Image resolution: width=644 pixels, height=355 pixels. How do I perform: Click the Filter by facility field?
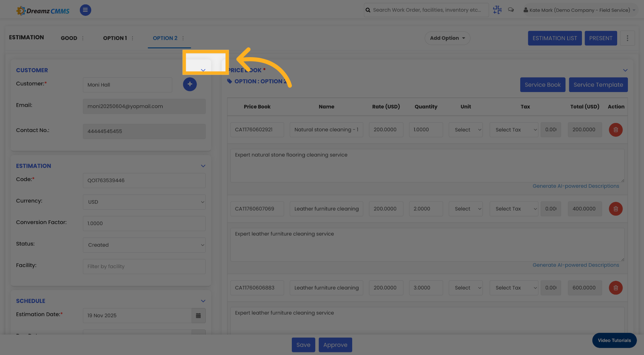point(144,266)
